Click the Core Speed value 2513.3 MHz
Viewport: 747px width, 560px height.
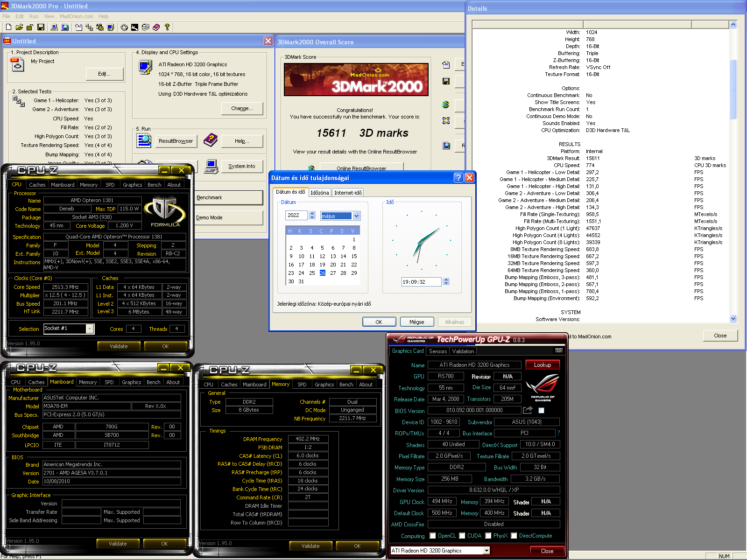tap(65, 287)
